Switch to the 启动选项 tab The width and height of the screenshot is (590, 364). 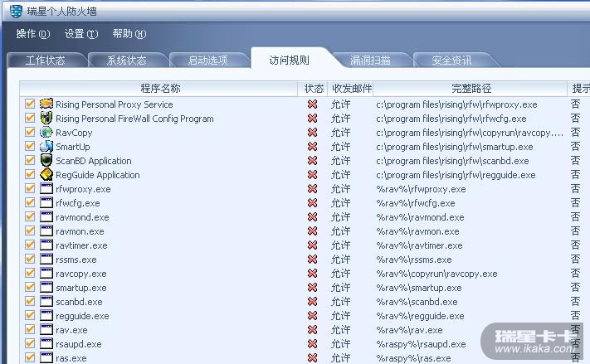tap(208, 61)
